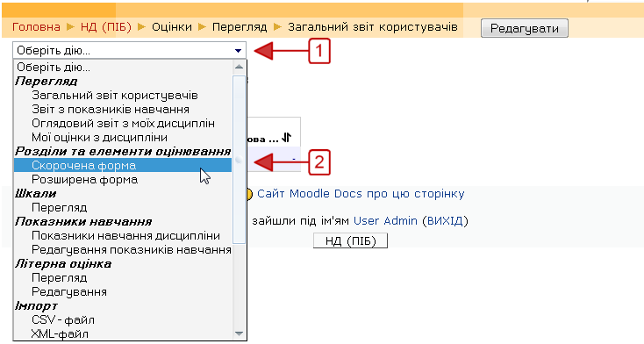Viewport: 644px width, 344px height.
Task: Select 'Оберіть дію...' first list option
Action: [123, 67]
